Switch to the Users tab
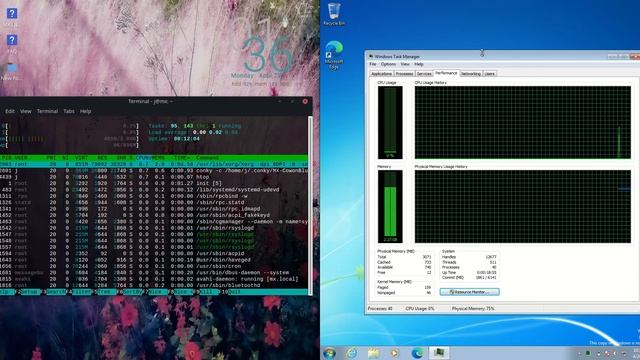The image size is (640, 360). coord(489,74)
